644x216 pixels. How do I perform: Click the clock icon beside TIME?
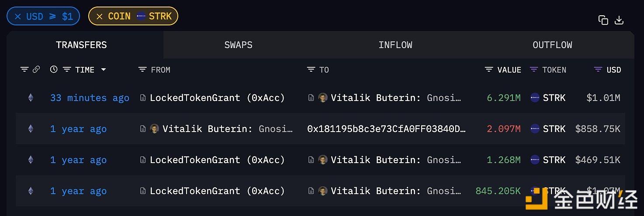[x=54, y=70]
